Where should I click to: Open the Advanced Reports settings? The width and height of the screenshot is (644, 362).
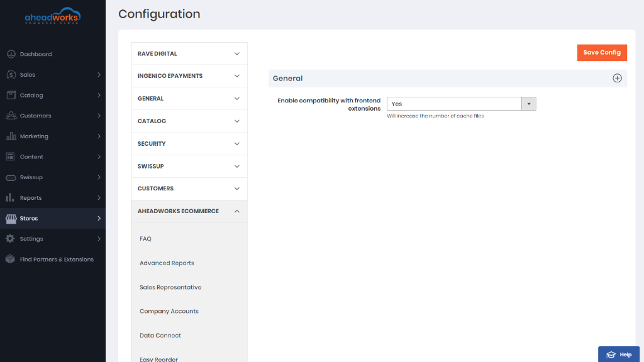(167, 263)
